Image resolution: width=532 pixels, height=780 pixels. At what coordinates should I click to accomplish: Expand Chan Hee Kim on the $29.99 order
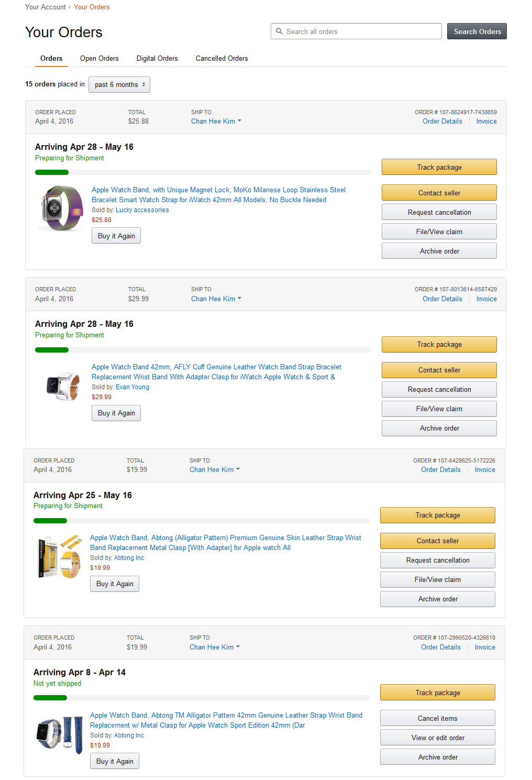(216, 299)
